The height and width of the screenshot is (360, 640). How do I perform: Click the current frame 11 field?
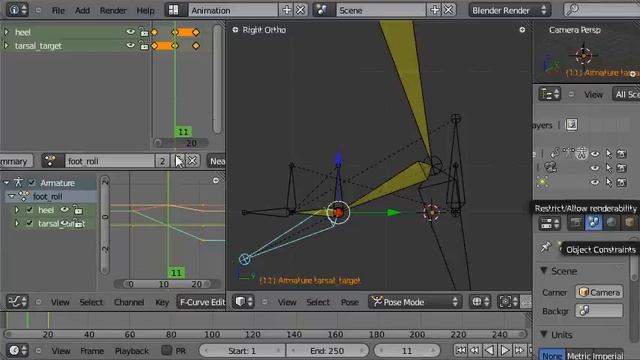(407, 351)
